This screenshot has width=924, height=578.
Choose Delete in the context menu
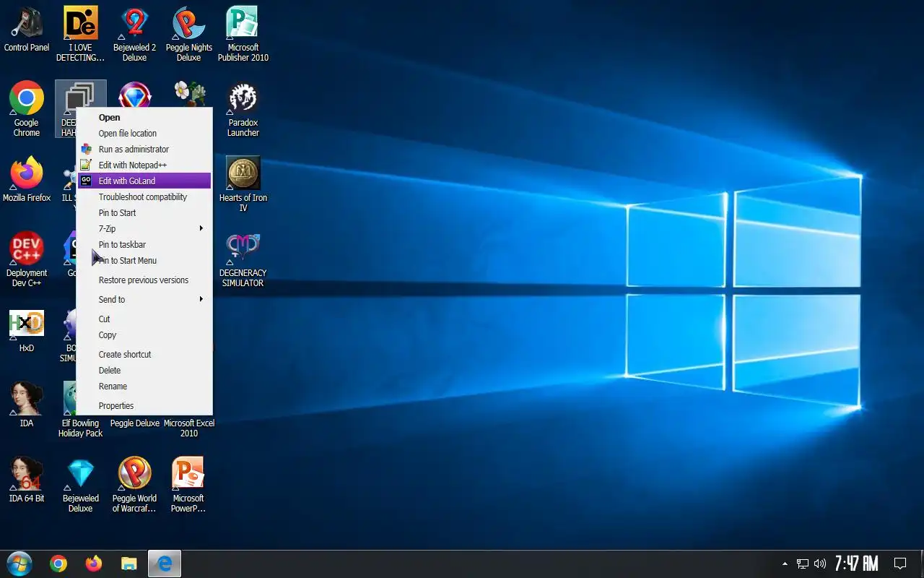[x=144, y=371]
